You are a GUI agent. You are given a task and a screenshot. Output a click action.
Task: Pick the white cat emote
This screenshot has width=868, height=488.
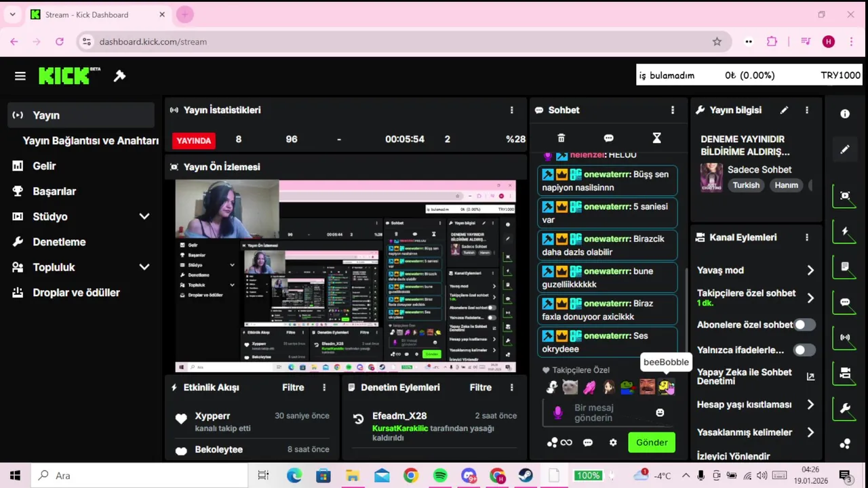(570, 387)
